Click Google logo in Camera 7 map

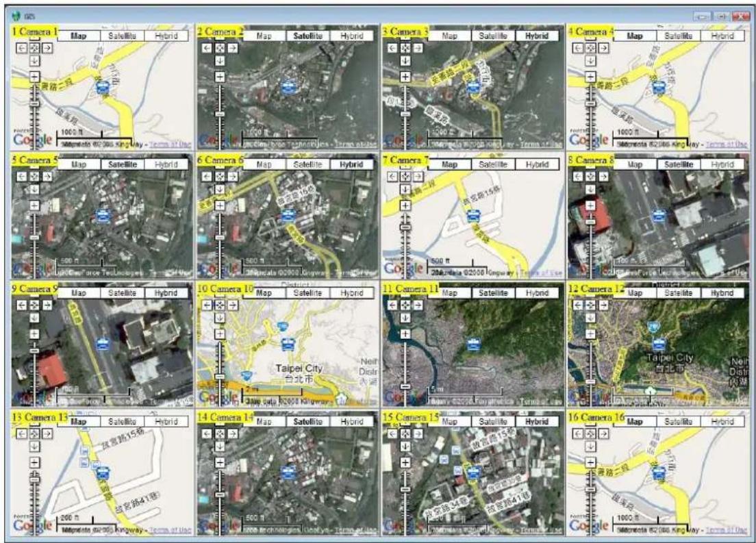pyautogui.click(x=403, y=268)
